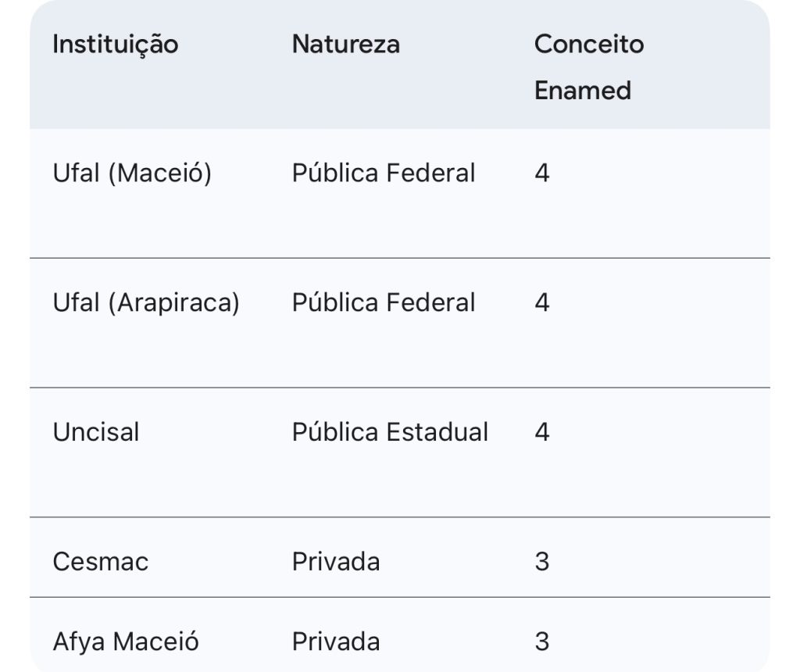
Task: Click Privada in the Cesmac row
Action: pyautogui.click(x=336, y=562)
